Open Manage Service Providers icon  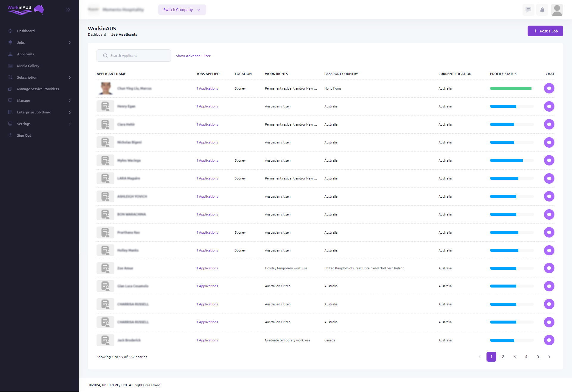tap(10, 89)
